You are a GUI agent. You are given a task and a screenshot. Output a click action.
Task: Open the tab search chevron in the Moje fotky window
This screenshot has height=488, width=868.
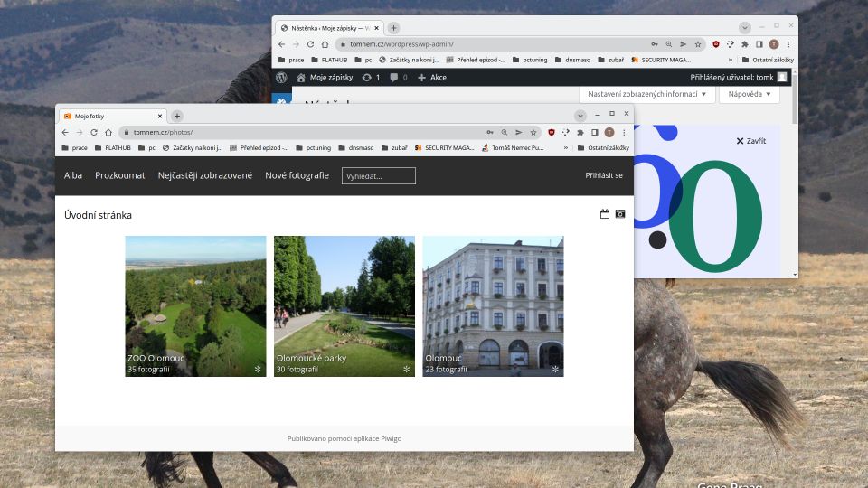click(x=580, y=116)
